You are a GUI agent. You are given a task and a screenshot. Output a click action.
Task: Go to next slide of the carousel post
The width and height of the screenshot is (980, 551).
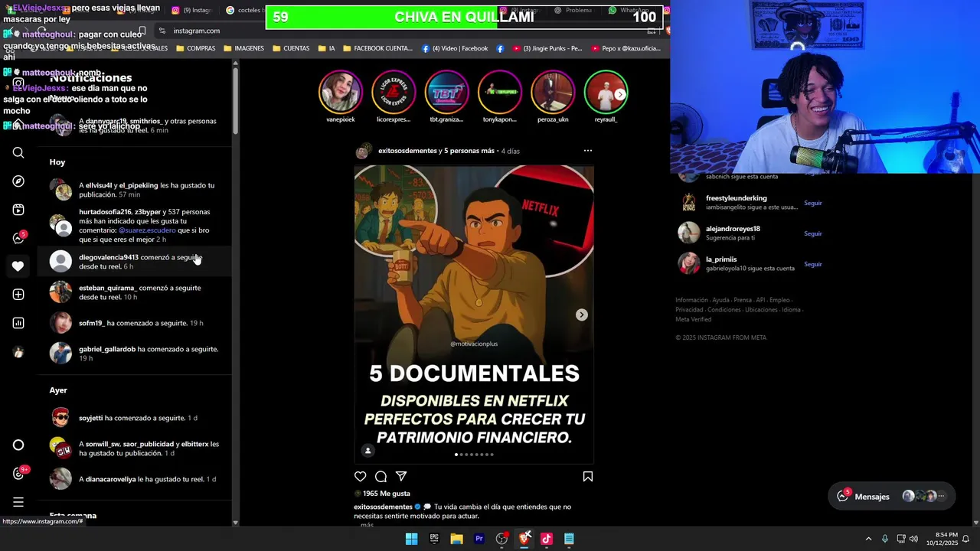[582, 315]
